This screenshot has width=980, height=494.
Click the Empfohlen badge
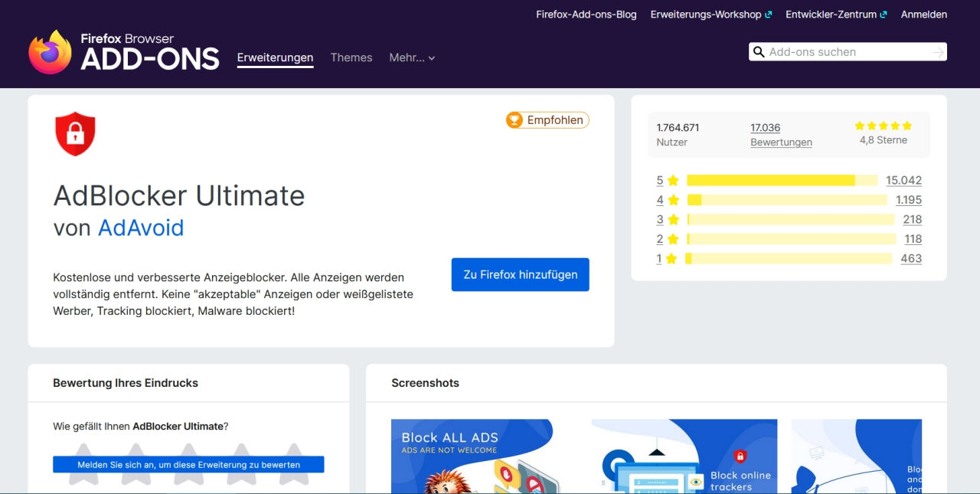547,120
